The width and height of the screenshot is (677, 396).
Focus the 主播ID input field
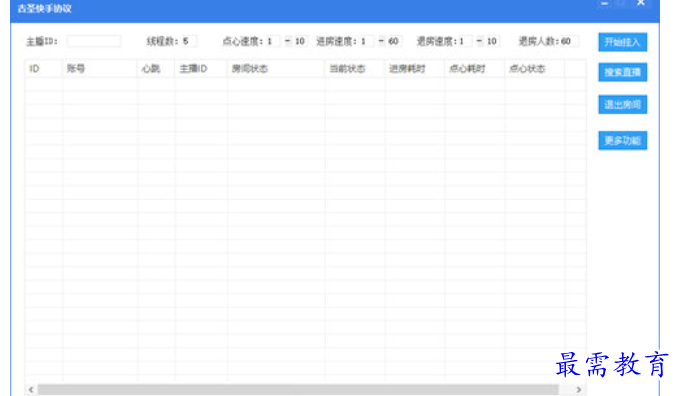click(94, 41)
